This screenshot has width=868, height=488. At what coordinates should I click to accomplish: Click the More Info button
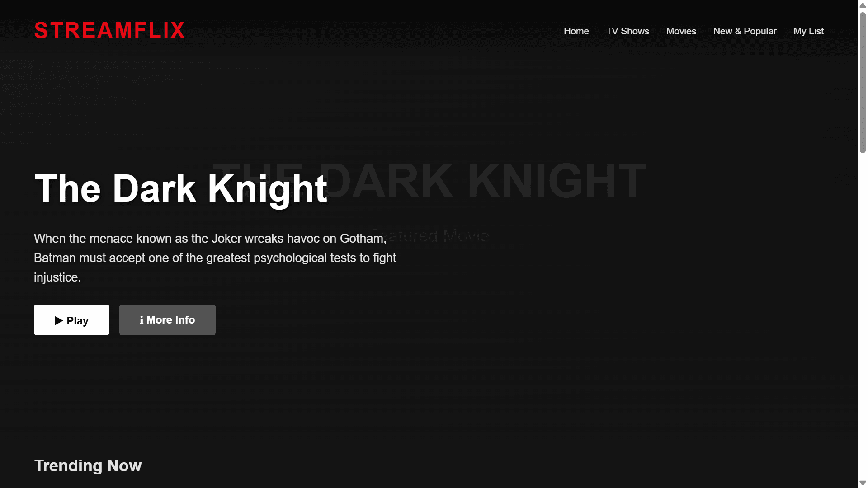pos(167,320)
